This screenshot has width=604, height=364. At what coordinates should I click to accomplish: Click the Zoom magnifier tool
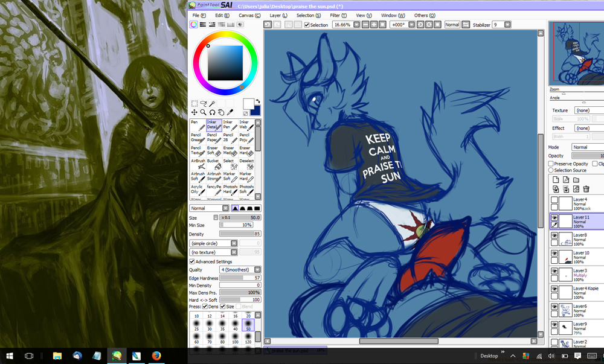click(x=204, y=112)
